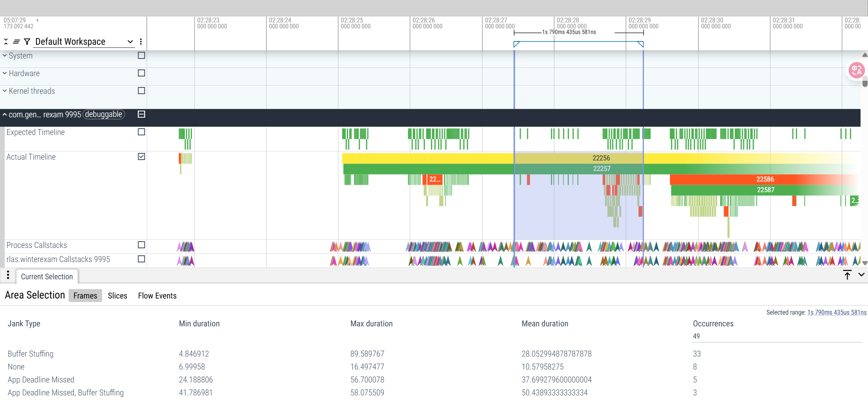Open the track filter funnel icon
Image resolution: width=868 pixels, height=404 pixels.
click(27, 42)
